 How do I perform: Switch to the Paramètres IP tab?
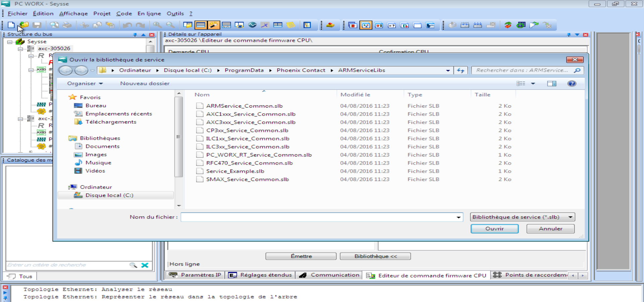196,275
